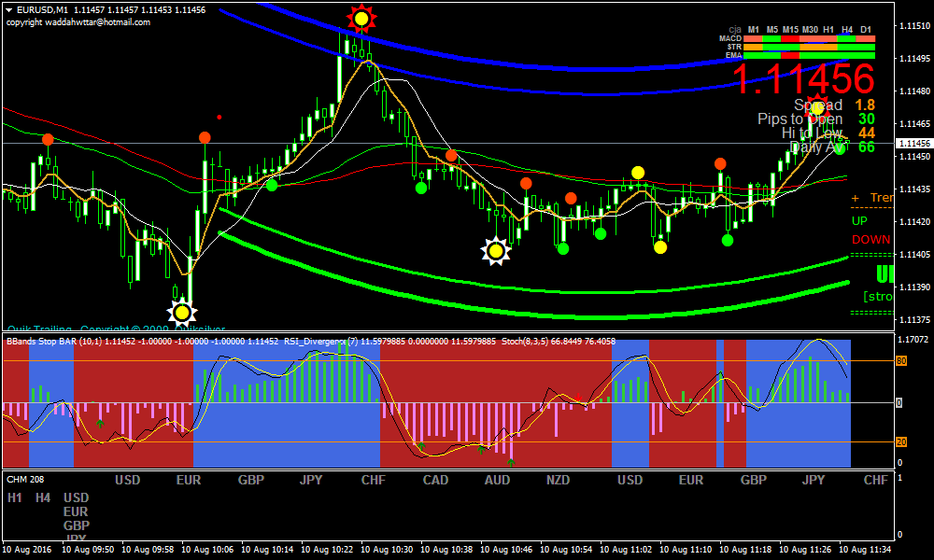Select the H4 label in CHM panel

(43, 497)
